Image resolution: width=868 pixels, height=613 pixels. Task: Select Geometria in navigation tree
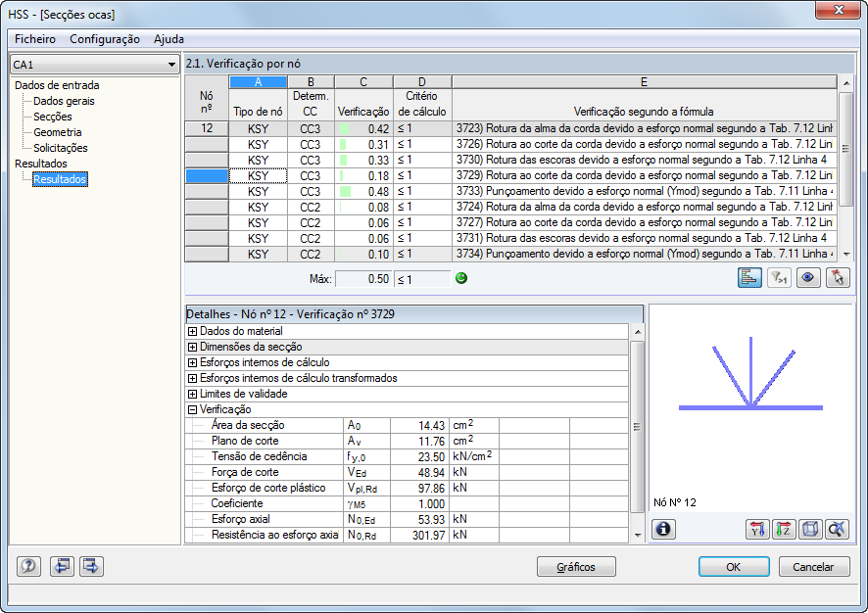click(x=57, y=132)
